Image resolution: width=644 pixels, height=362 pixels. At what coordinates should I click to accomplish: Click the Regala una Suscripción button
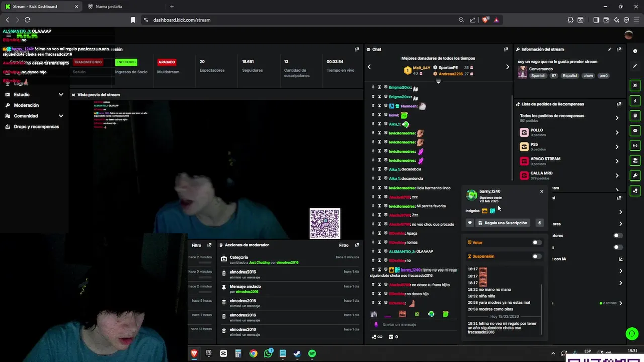[x=503, y=223]
